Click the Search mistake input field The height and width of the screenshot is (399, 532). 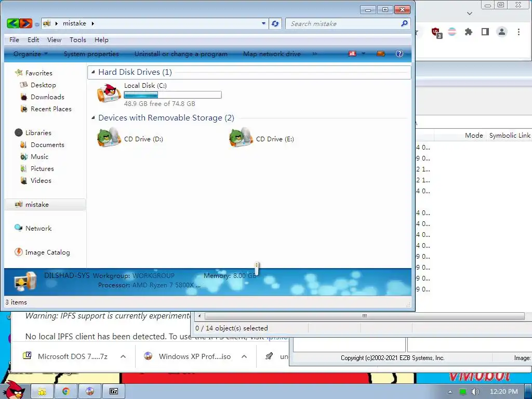point(343,23)
